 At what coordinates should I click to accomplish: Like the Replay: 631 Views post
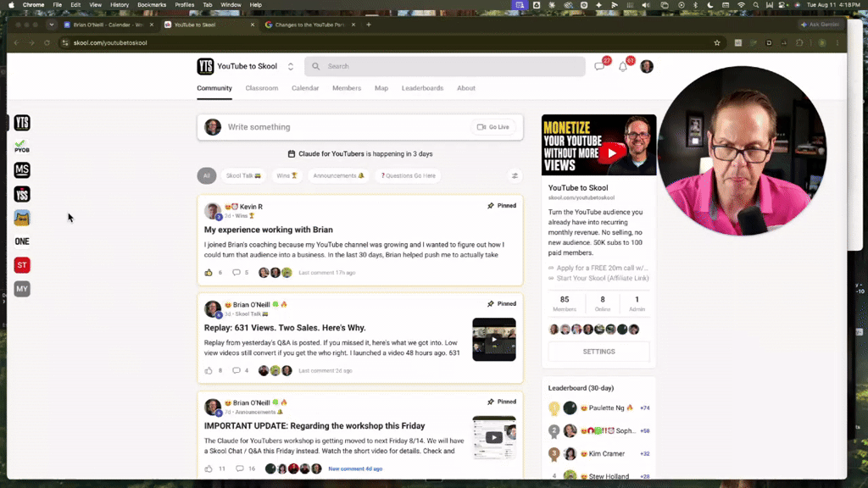(x=209, y=371)
